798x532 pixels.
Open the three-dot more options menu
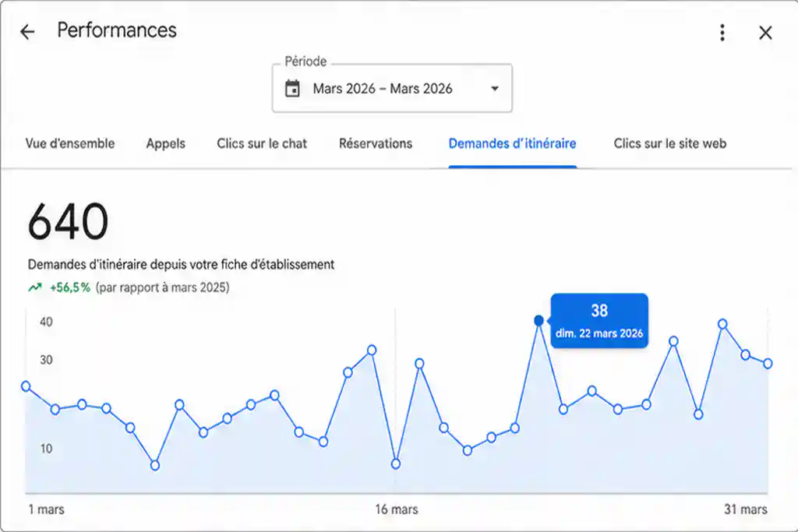[x=722, y=33]
